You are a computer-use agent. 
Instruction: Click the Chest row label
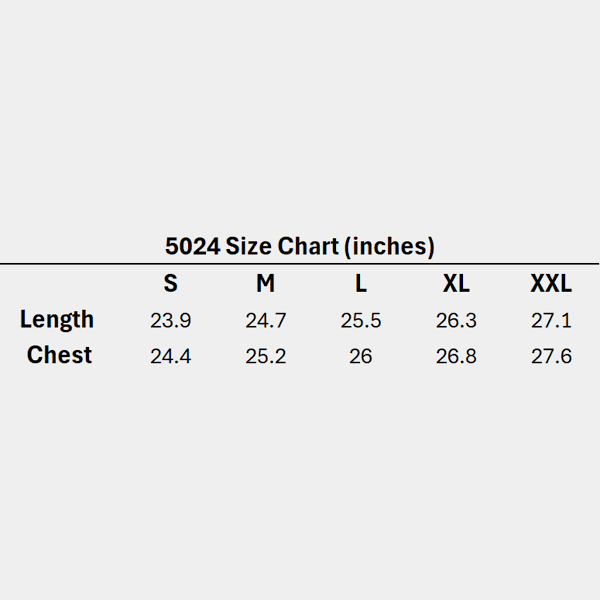pyautogui.click(x=59, y=355)
